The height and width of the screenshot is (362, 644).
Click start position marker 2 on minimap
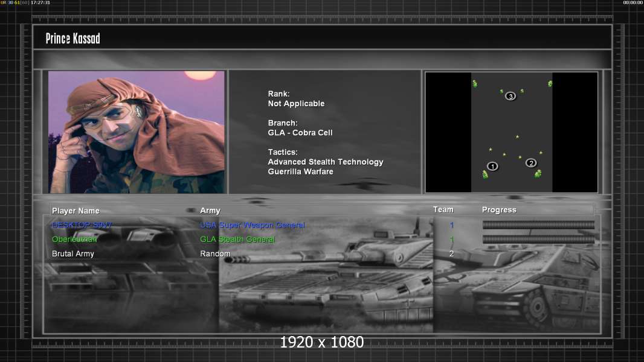click(x=530, y=163)
